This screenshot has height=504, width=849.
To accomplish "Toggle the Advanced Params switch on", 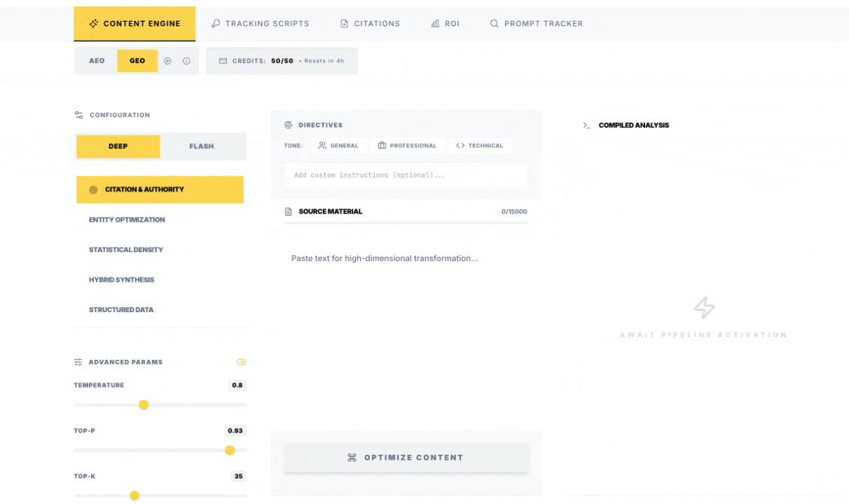I will pyautogui.click(x=241, y=362).
